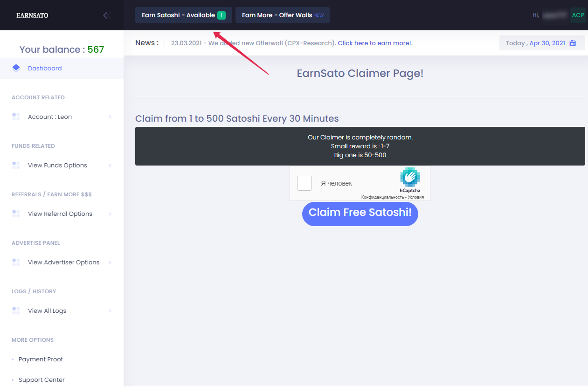The height and width of the screenshot is (387, 588).
Task: Click "Our Claimer is completely random." text
Action: click(x=360, y=138)
